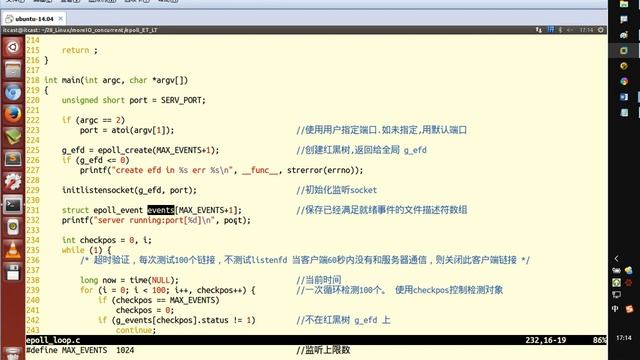
Task: Switch to Terminal in the dock
Action: 13,204
